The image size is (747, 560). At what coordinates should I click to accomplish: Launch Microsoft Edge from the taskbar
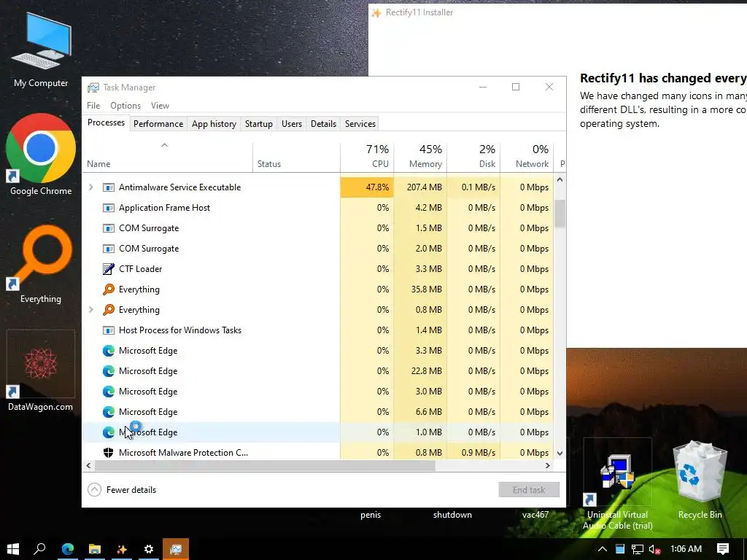tap(68, 549)
